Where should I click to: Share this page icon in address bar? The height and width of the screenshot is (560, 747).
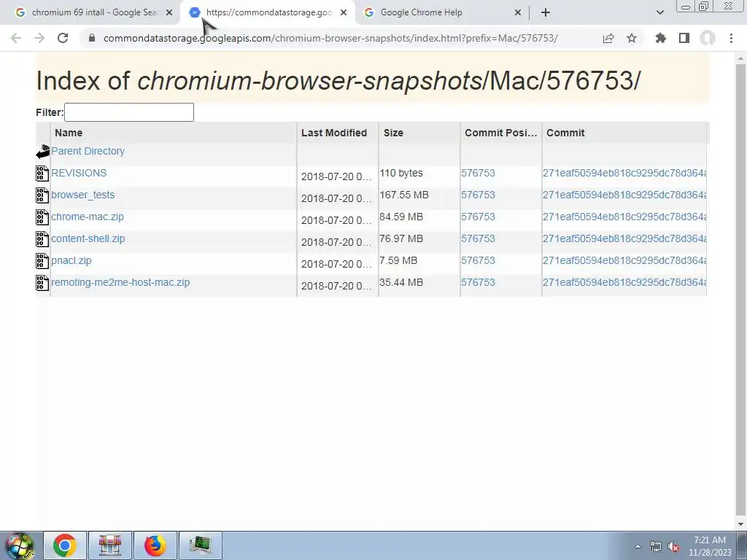pyautogui.click(x=608, y=38)
